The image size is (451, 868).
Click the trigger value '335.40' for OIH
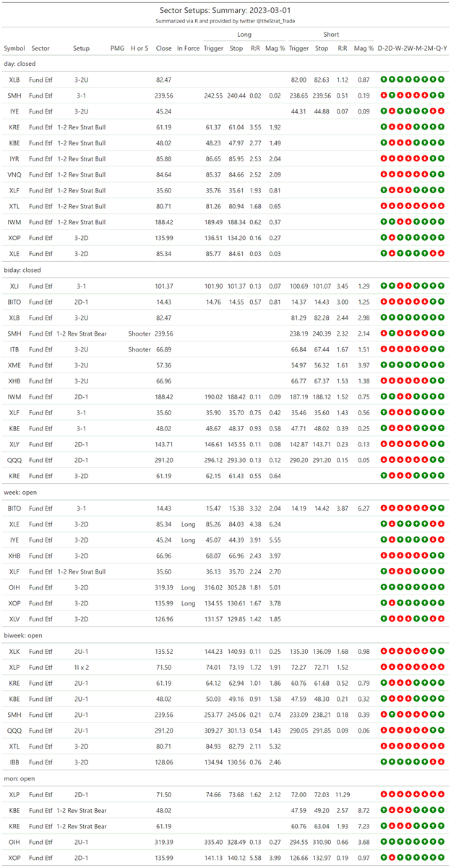click(x=213, y=842)
